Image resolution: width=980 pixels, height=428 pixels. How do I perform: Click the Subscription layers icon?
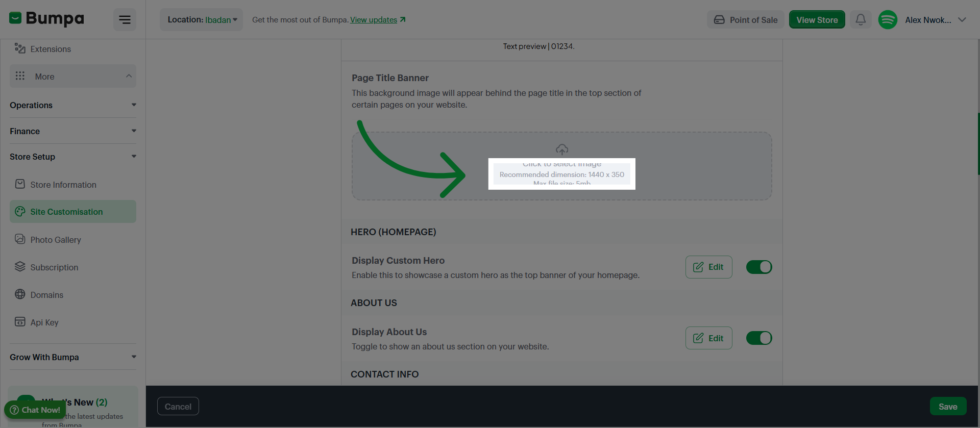[20, 266]
